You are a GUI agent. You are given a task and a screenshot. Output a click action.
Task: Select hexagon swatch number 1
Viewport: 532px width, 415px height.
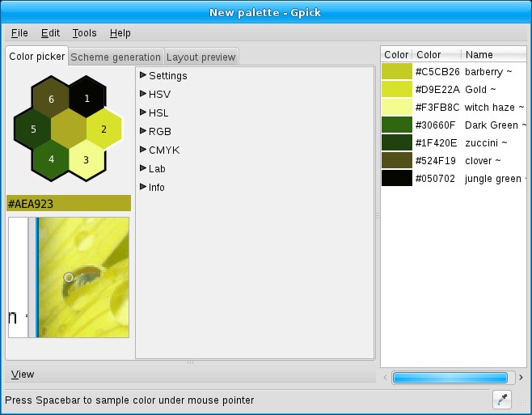click(x=87, y=99)
